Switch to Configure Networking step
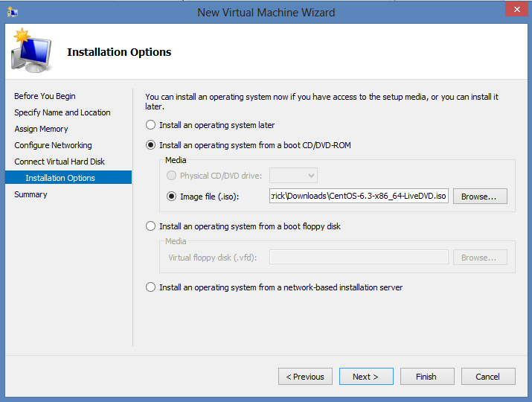 point(53,145)
